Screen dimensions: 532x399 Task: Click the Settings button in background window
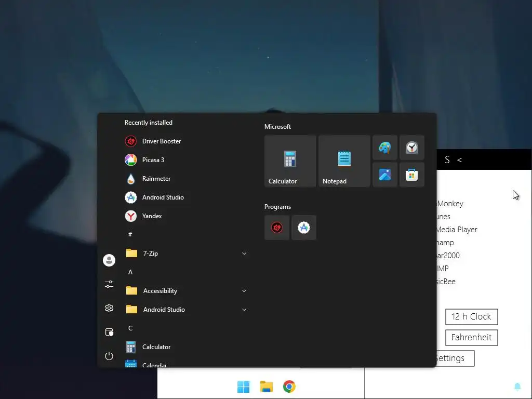click(455, 358)
